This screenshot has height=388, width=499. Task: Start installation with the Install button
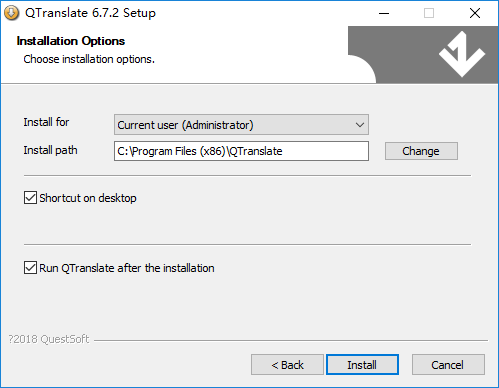pyautogui.click(x=362, y=365)
